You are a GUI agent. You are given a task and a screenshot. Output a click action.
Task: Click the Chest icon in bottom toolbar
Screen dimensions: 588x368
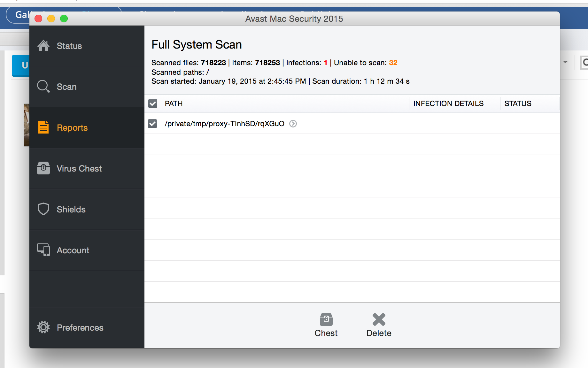point(326,319)
